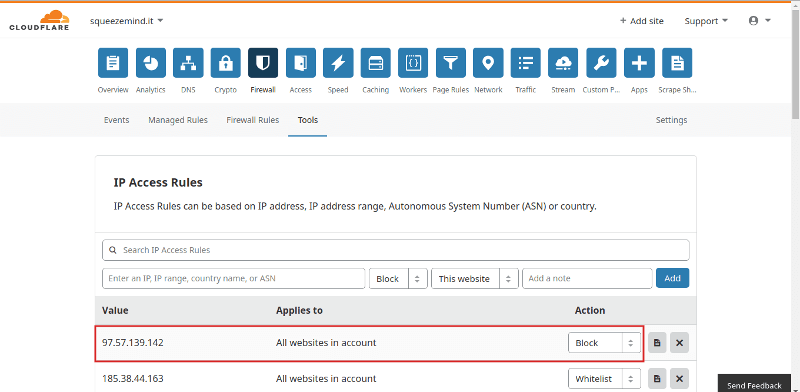
Task: Open the Apps plus icon
Action: [x=639, y=63]
